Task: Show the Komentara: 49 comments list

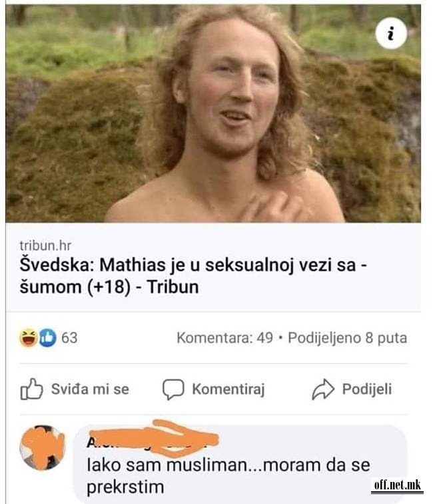Action: pos(224,338)
